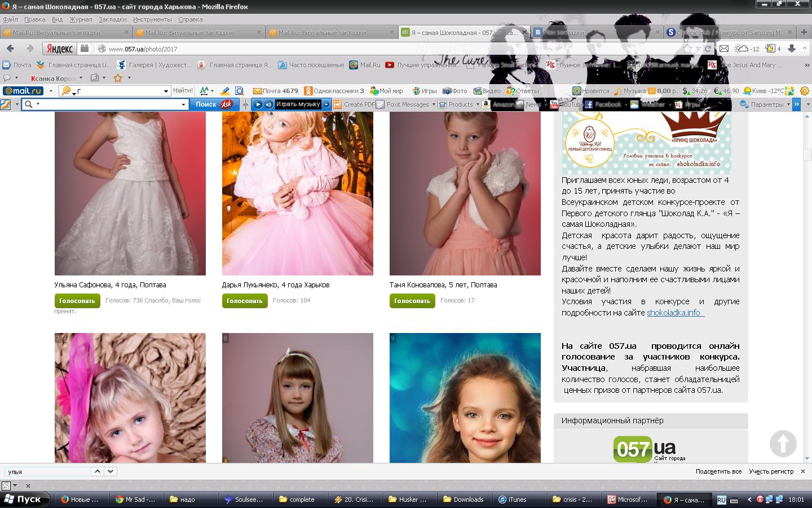Screen dimensions: 812x508
Task: Open the Журнал menu
Action: 81,19
